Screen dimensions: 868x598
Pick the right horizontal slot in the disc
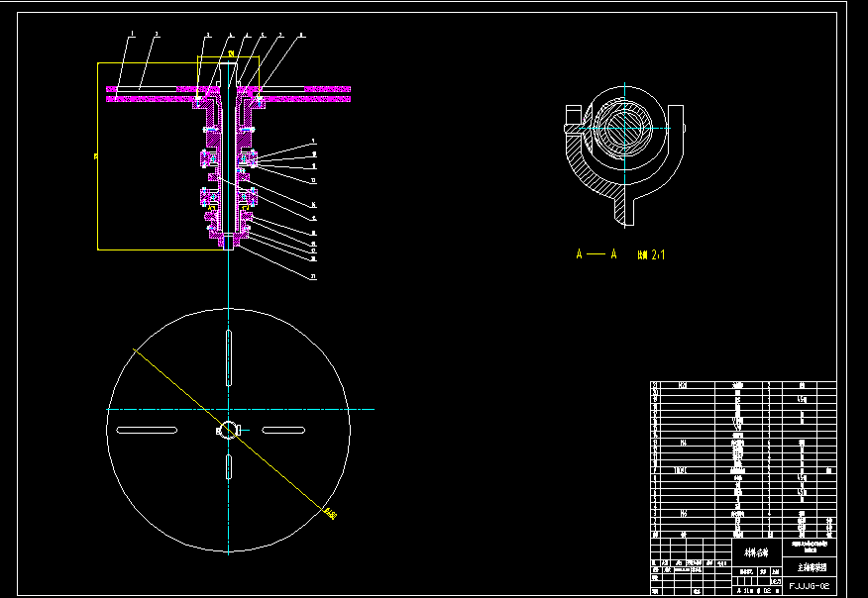click(x=283, y=430)
